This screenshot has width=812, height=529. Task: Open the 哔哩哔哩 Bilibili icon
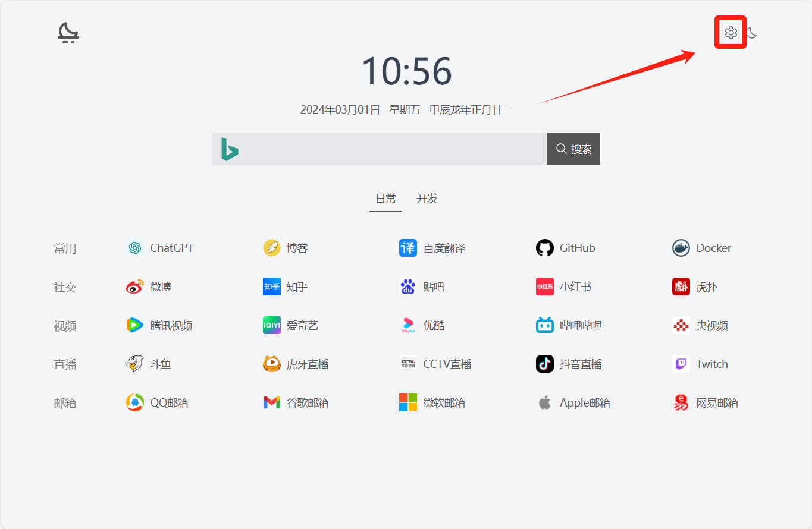point(544,325)
